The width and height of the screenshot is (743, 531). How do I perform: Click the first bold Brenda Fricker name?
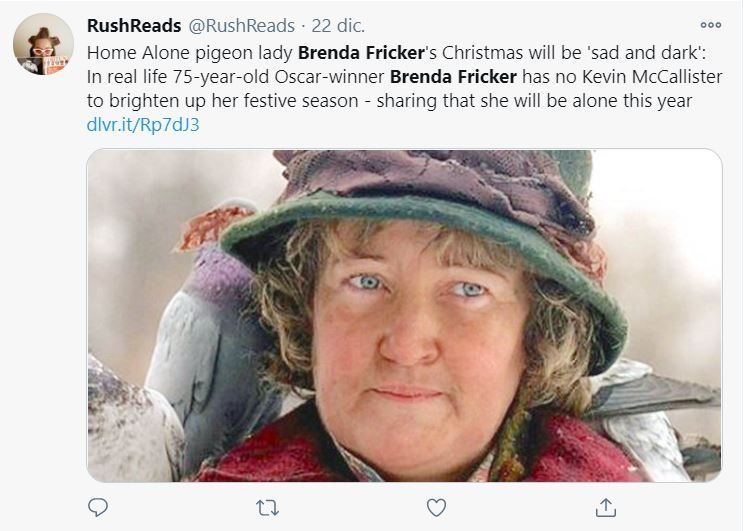tap(361, 51)
